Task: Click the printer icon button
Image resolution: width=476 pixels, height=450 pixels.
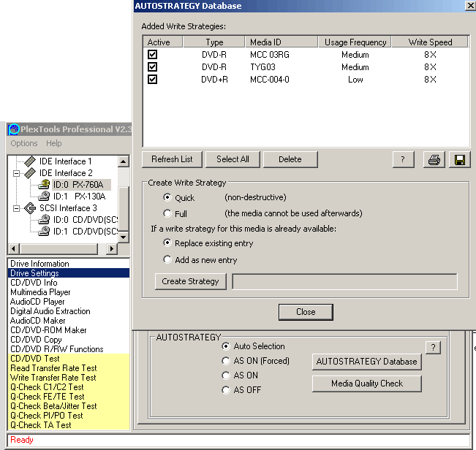Action: [434, 159]
